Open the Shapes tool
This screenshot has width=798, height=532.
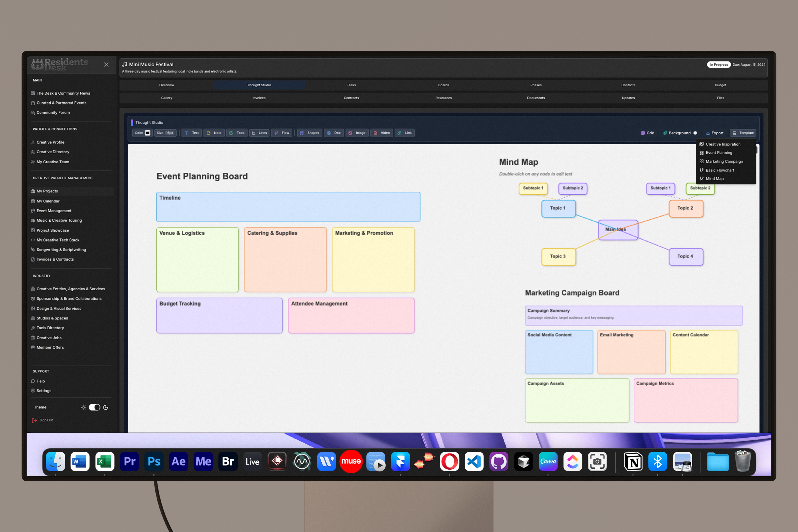310,133
